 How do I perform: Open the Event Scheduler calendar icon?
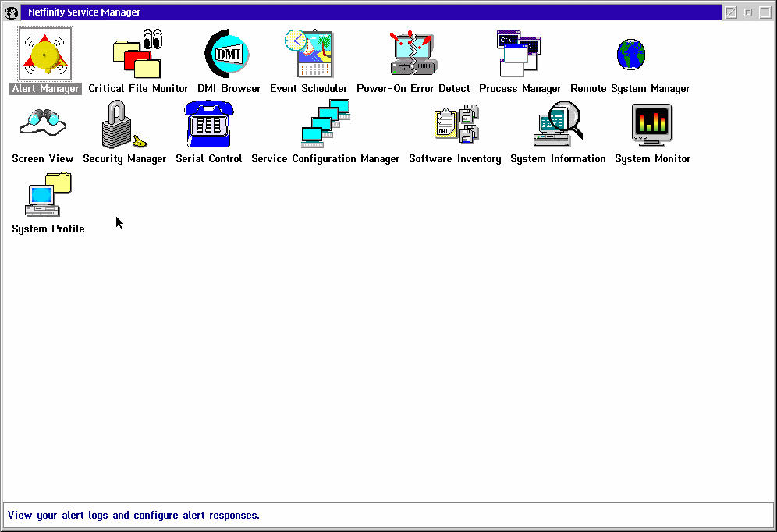pyautogui.click(x=309, y=54)
